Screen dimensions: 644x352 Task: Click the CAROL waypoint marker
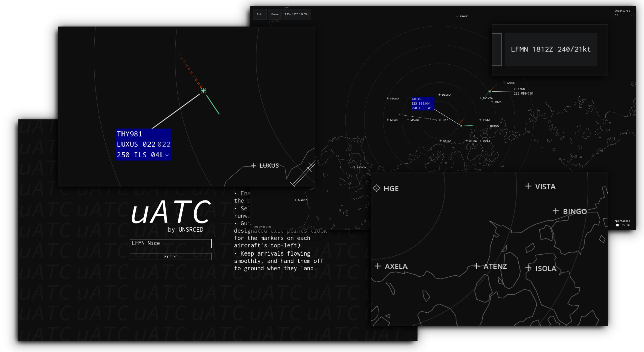tap(504, 82)
